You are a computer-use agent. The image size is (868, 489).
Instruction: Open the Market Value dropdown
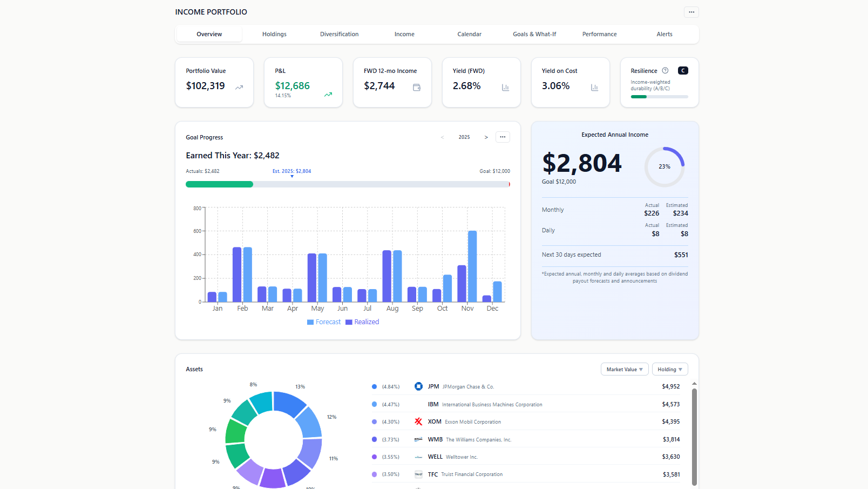click(x=625, y=370)
